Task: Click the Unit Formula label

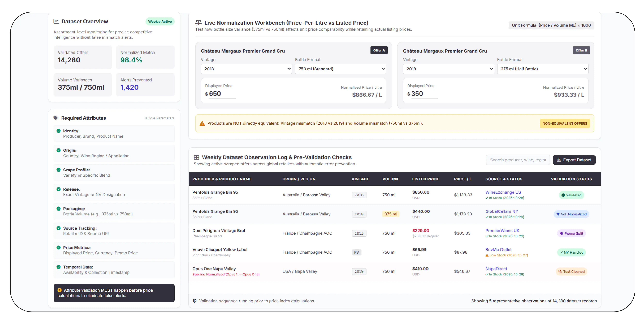Action: (551, 25)
